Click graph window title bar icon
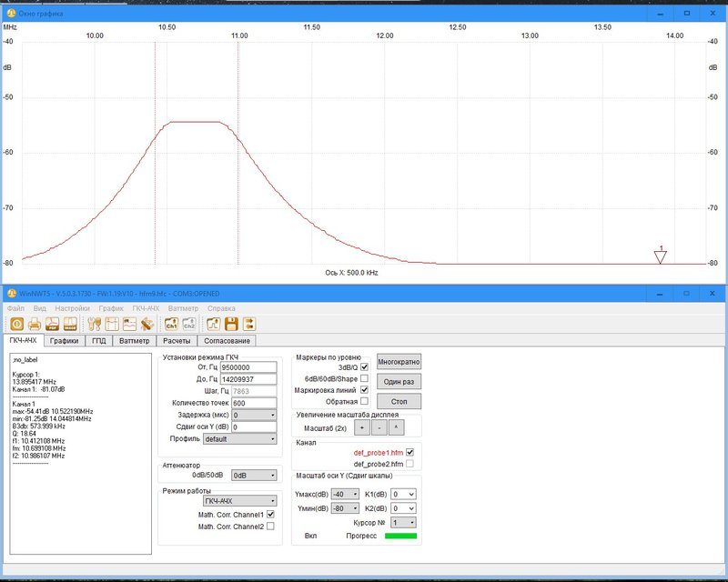Viewport: 728px width, 582px height. point(12,13)
